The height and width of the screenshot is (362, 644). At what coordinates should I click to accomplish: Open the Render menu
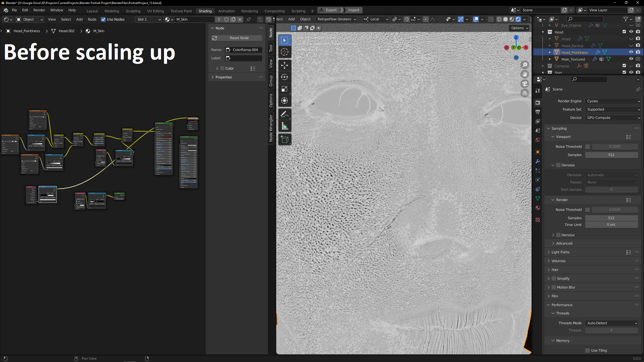(39, 10)
